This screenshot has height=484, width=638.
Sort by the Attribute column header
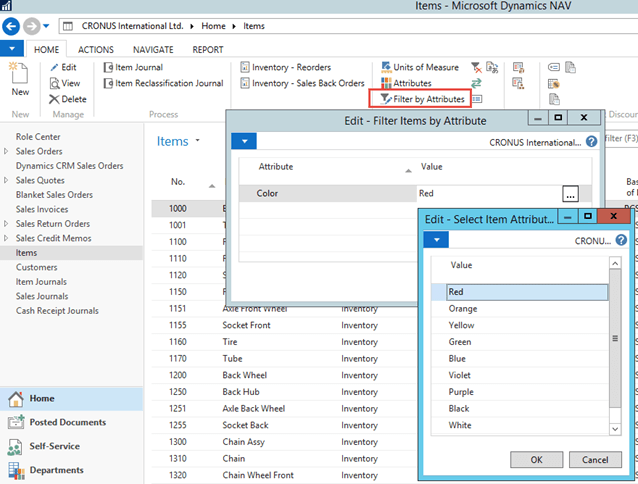click(x=275, y=167)
